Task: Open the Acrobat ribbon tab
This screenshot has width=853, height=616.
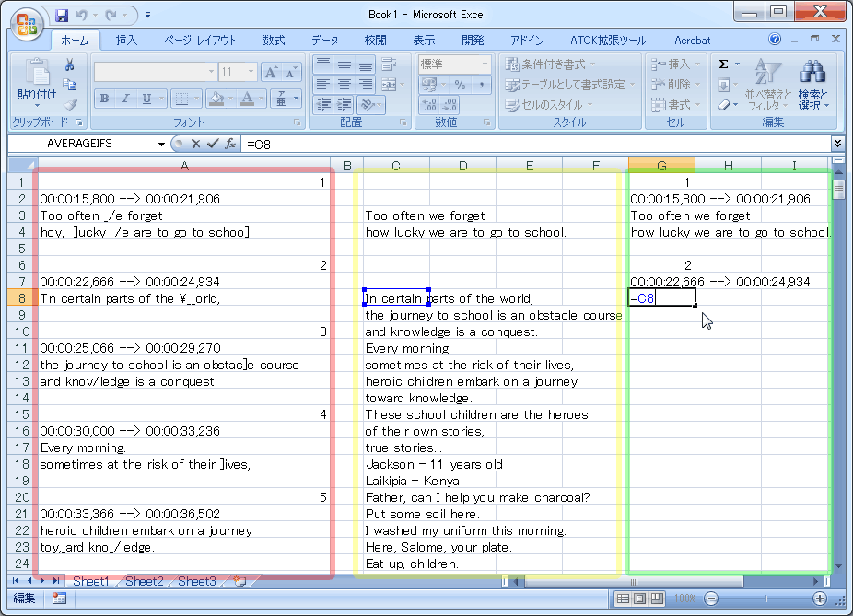Action: point(692,41)
